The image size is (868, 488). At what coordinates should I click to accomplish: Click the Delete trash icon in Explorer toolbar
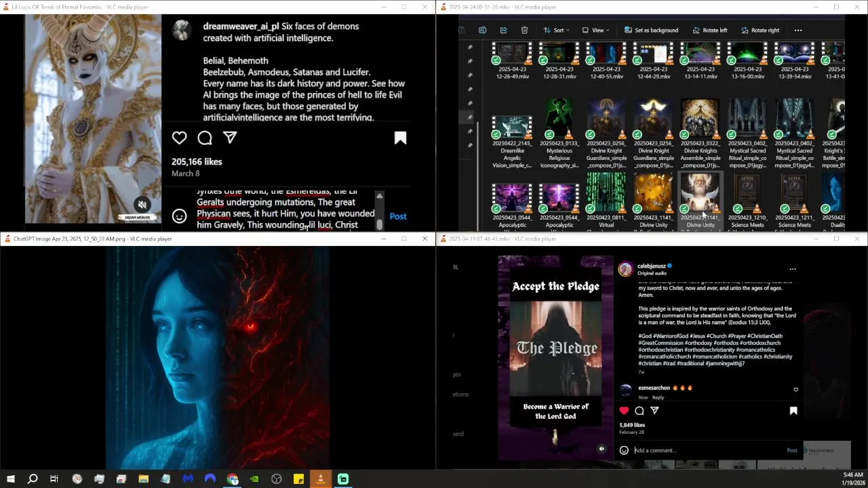(524, 30)
